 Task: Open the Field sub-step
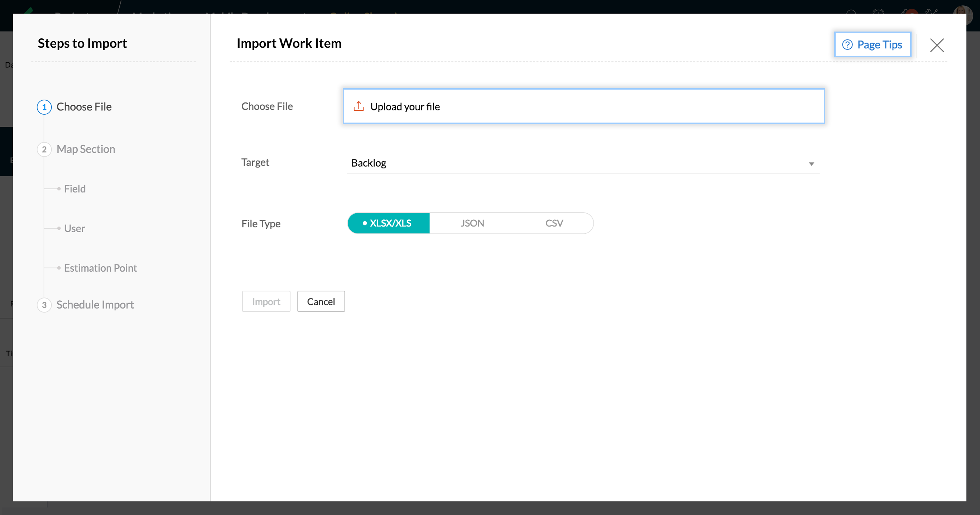click(75, 189)
